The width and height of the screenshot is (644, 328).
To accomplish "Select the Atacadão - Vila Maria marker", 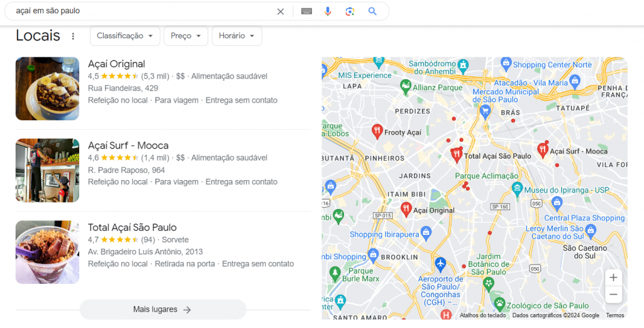I will [575, 81].
